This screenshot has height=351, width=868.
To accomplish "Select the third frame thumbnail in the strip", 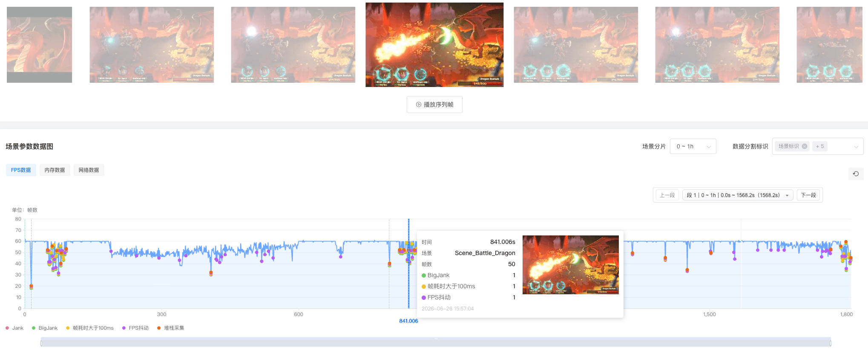I will point(293,45).
